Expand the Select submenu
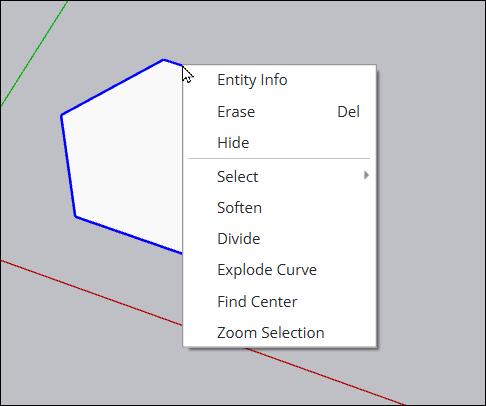Viewport: 486px width, 406px height. click(x=280, y=177)
